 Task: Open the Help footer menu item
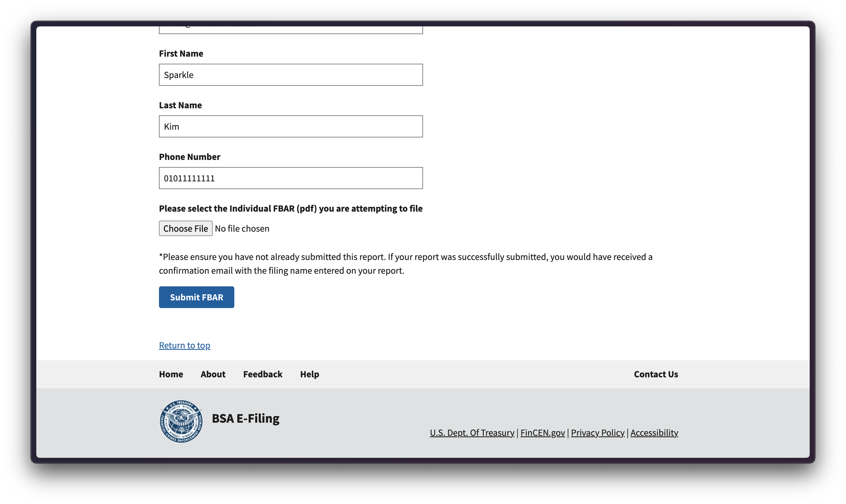click(x=309, y=374)
